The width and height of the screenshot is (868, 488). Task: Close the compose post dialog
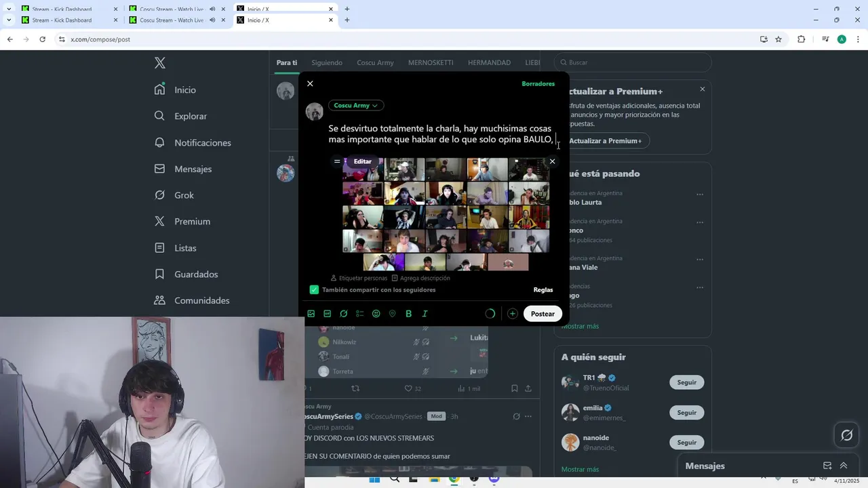[310, 83]
